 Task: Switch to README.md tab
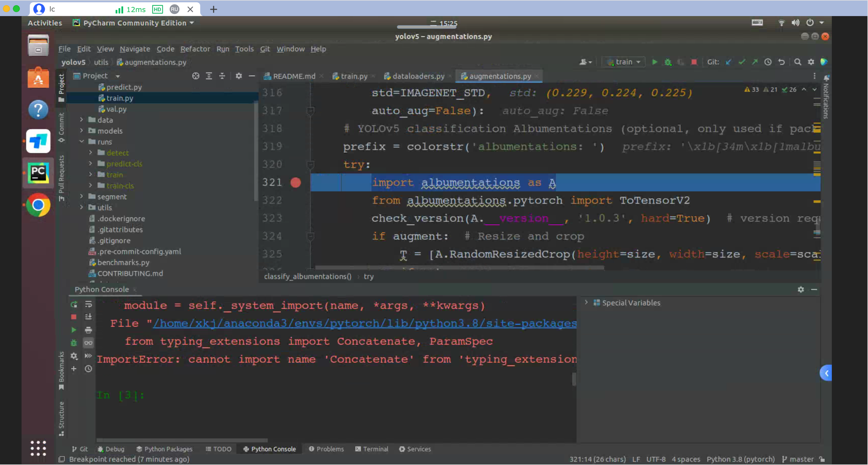[290, 76]
